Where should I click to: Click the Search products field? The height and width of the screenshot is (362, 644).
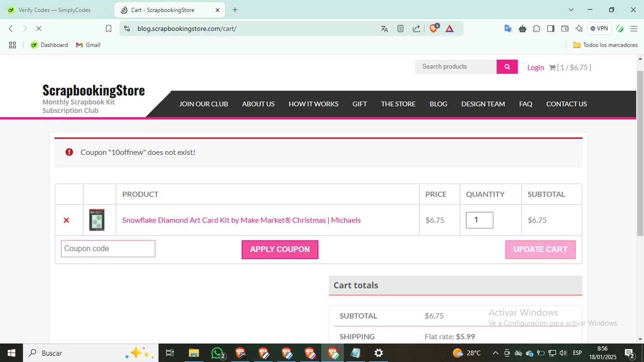click(x=456, y=67)
